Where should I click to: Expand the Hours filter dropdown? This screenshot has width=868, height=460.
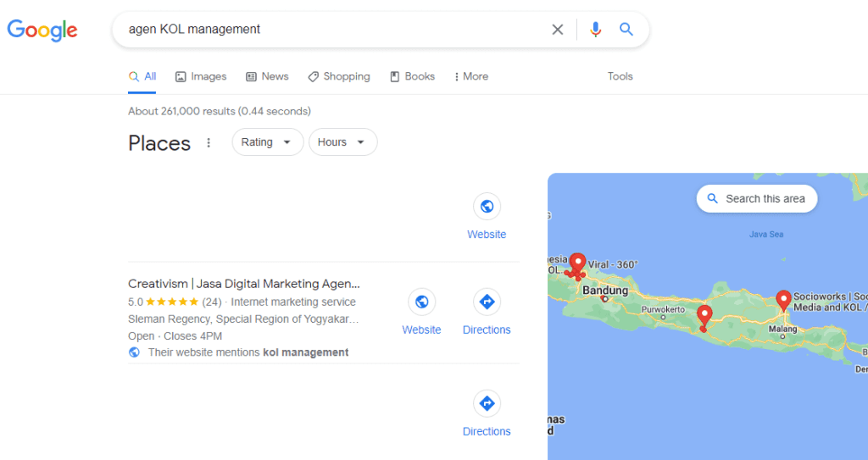tap(343, 142)
